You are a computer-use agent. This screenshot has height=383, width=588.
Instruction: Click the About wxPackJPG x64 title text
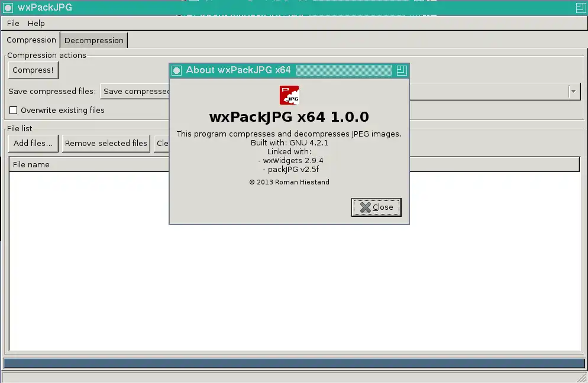coord(238,70)
